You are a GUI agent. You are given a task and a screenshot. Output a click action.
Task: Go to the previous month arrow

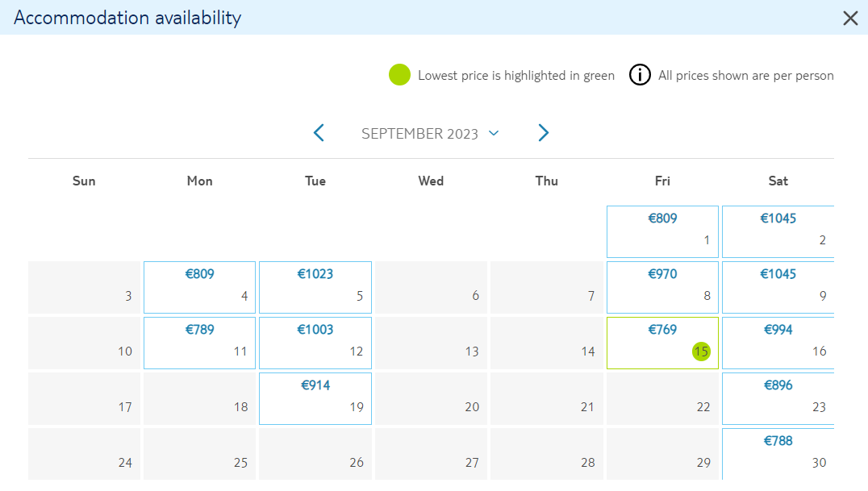[319, 133]
